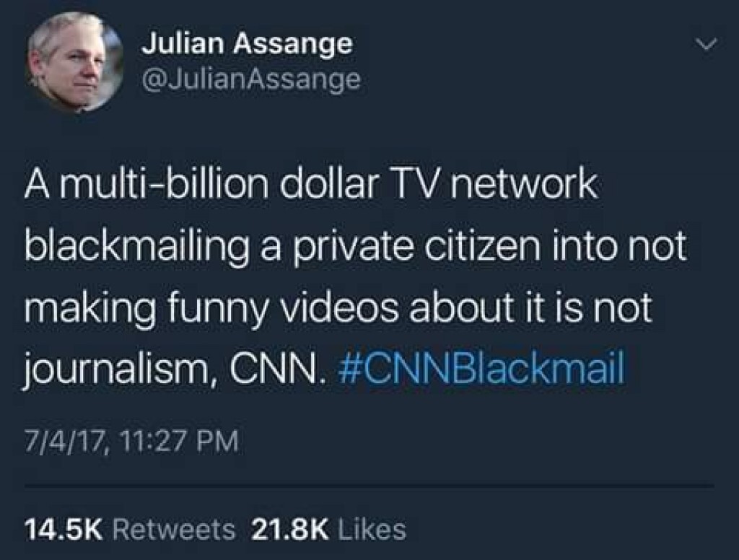This screenshot has width=739, height=560.
Task: Click the round profile avatar picture
Action: coord(75,62)
